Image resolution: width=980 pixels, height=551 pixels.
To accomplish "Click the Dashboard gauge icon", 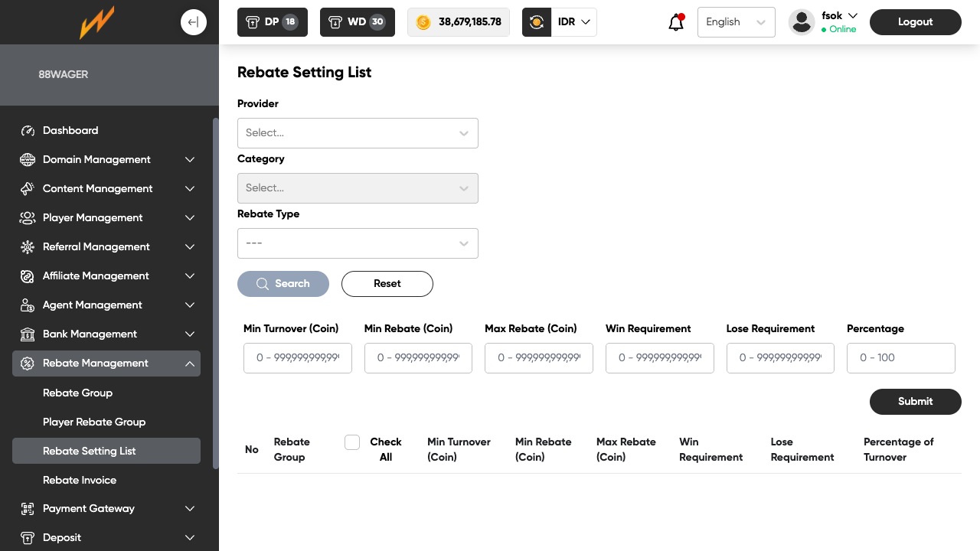I will pyautogui.click(x=28, y=131).
